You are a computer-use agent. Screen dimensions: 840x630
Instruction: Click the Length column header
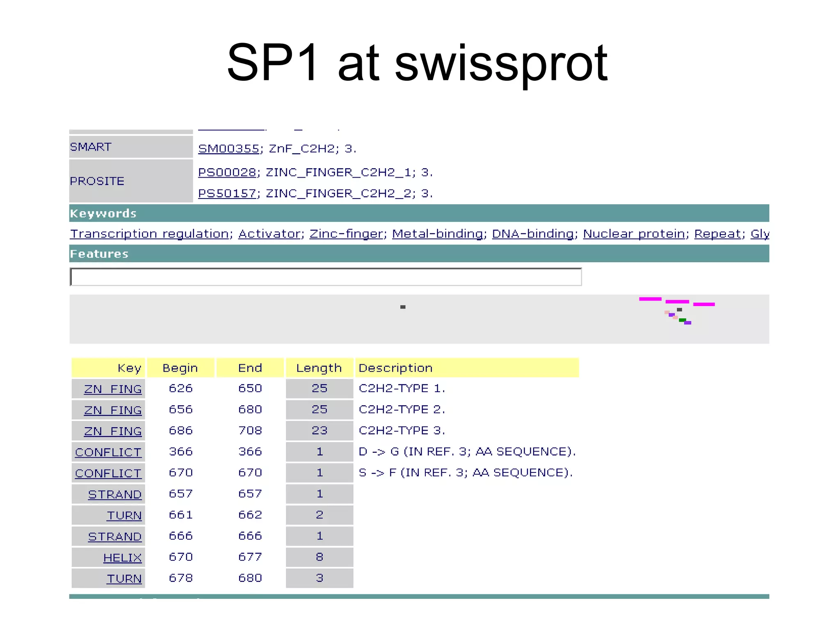[319, 368]
